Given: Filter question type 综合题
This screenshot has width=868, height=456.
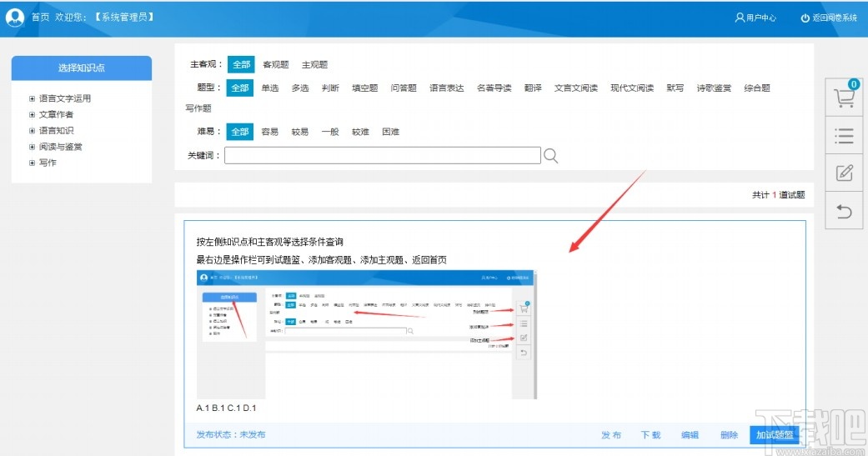Looking at the screenshot, I should pyautogui.click(x=757, y=88).
